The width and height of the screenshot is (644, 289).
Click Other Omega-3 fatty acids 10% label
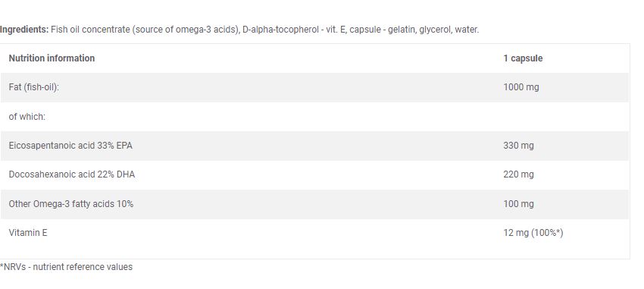tap(70, 204)
